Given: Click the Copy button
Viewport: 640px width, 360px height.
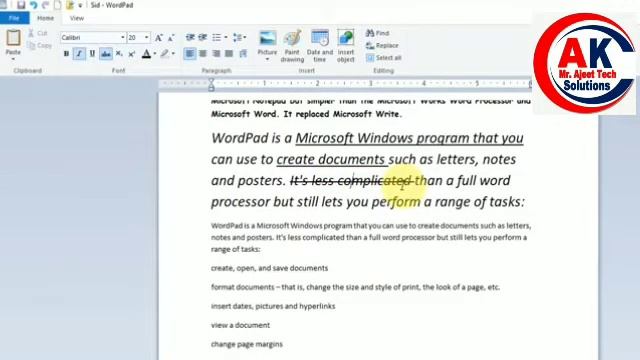Looking at the screenshot, I should [x=39, y=45].
